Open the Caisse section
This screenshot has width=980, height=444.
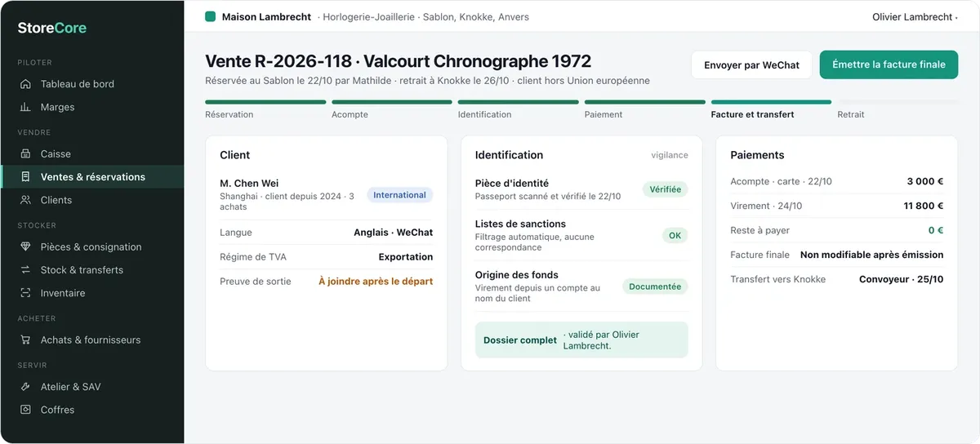91,153
